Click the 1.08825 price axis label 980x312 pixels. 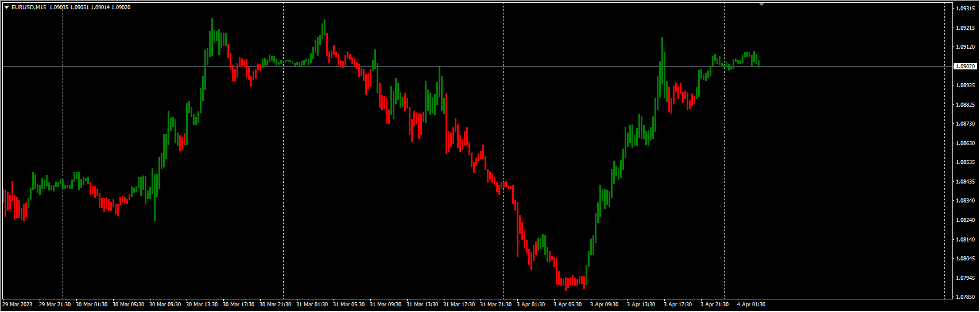(964, 105)
